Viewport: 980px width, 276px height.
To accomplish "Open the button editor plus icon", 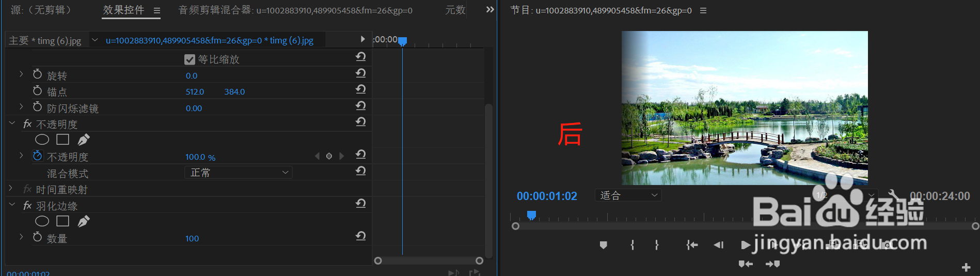I will pyautogui.click(x=966, y=267).
